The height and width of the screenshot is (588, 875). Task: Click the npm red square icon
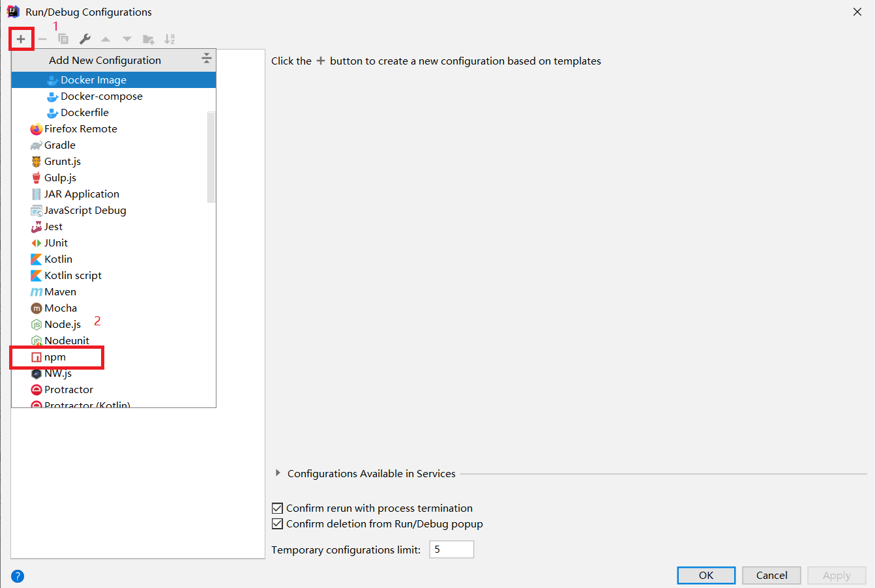(37, 357)
